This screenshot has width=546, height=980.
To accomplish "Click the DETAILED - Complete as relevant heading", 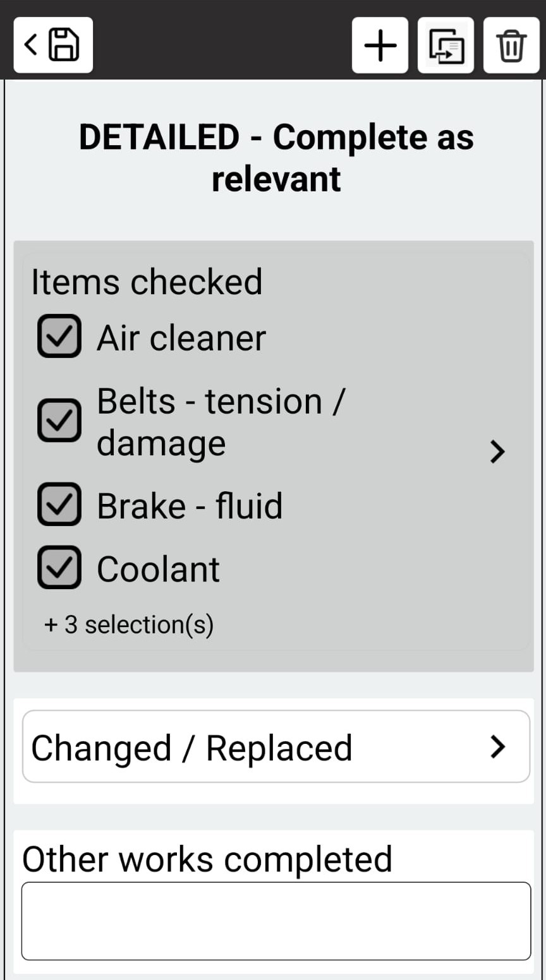I will [x=276, y=157].
